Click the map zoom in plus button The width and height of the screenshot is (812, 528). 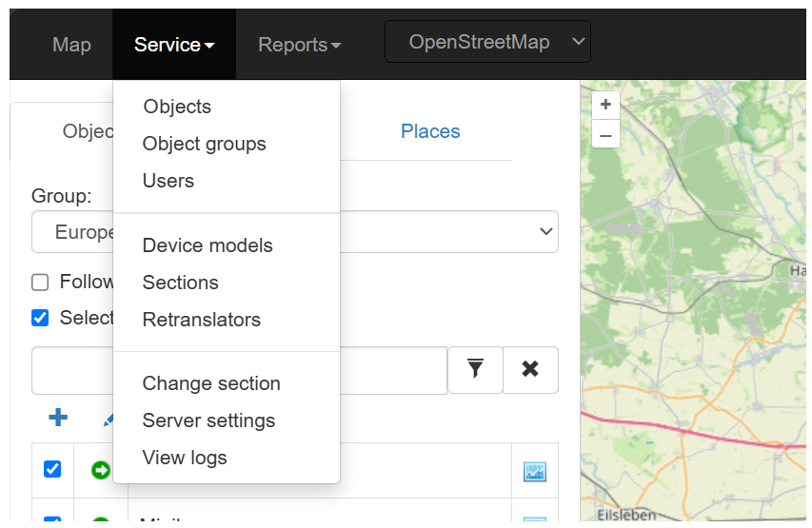pyautogui.click(x=605, y=105)
